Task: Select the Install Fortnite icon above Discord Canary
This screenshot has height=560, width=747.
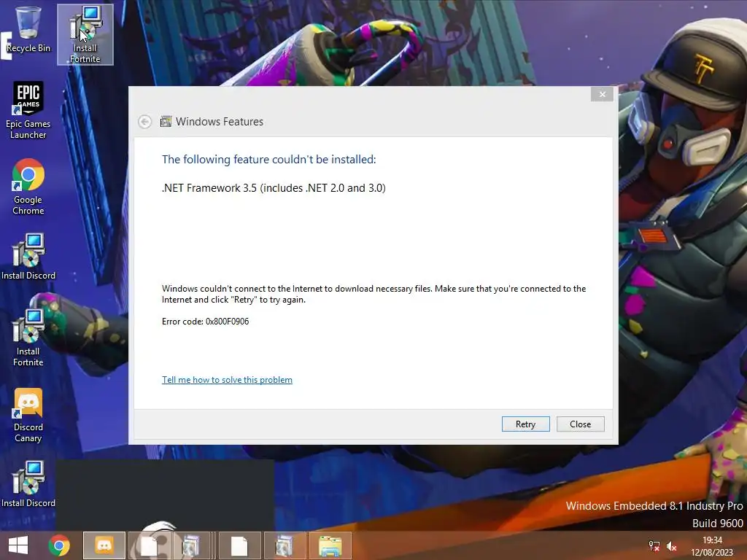Action: [28, 338]
